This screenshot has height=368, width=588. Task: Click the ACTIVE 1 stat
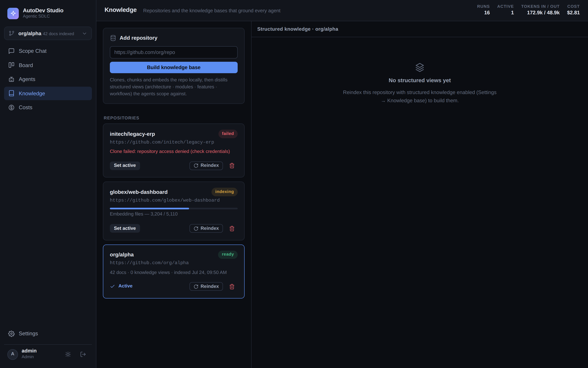click(x=505, y=10)
